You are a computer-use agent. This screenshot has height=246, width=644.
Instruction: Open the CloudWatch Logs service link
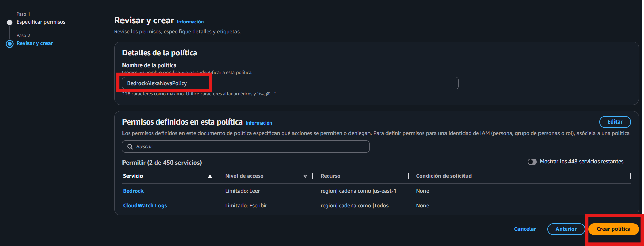145,206
